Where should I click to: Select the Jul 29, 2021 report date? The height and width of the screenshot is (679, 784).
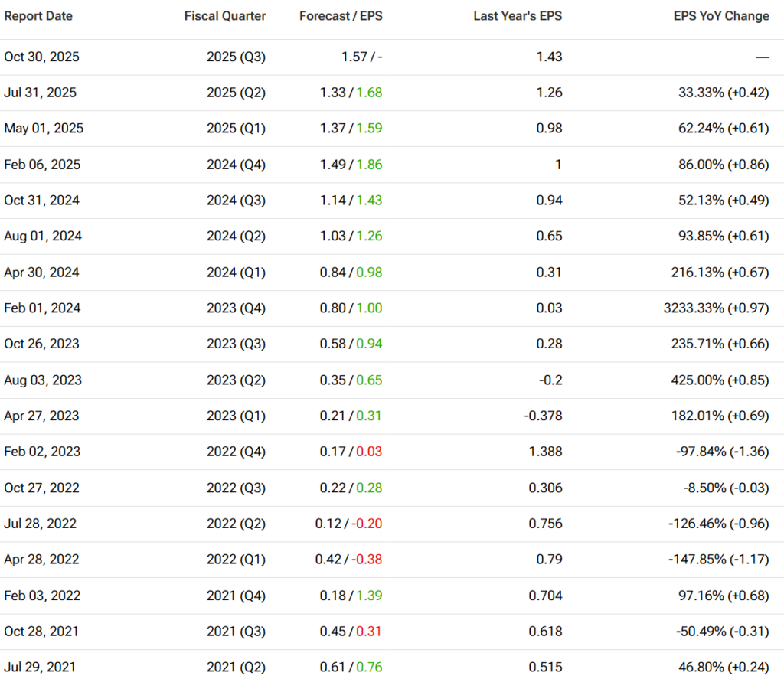click(x=41, y=668)
